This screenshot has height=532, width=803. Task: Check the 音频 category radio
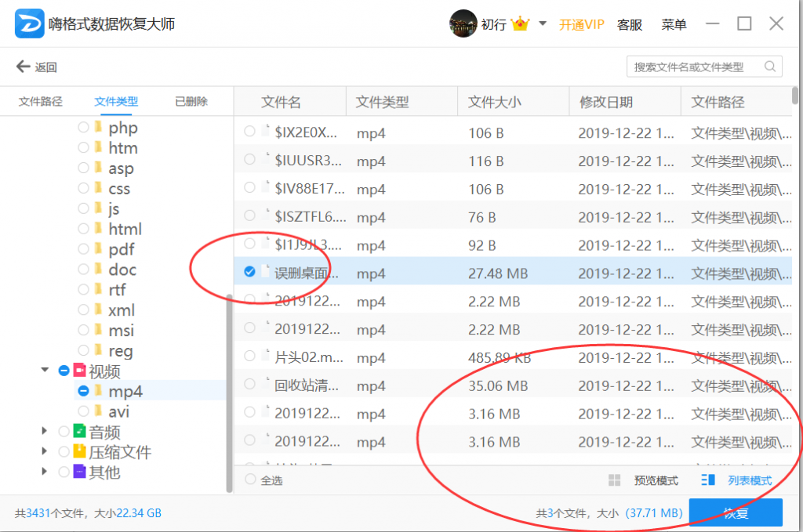point(64,431)
